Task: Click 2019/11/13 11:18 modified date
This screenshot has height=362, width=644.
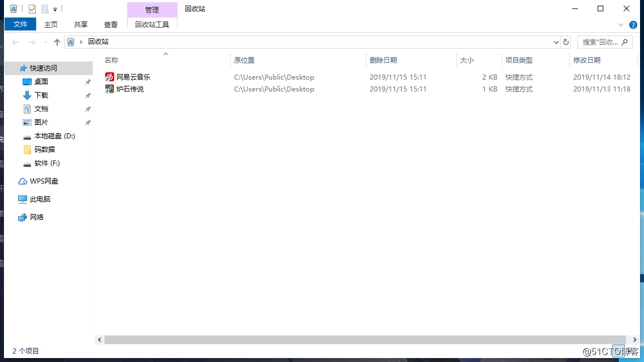Action: 602,89
